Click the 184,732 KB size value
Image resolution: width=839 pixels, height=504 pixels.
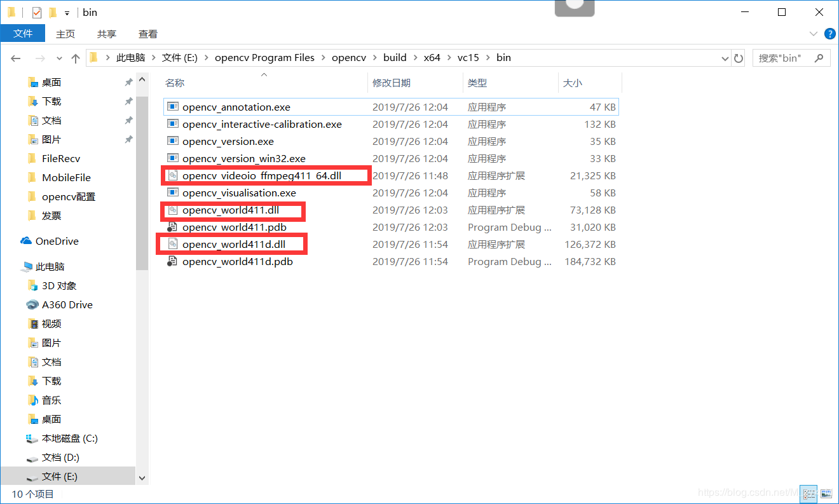[590, 261]
